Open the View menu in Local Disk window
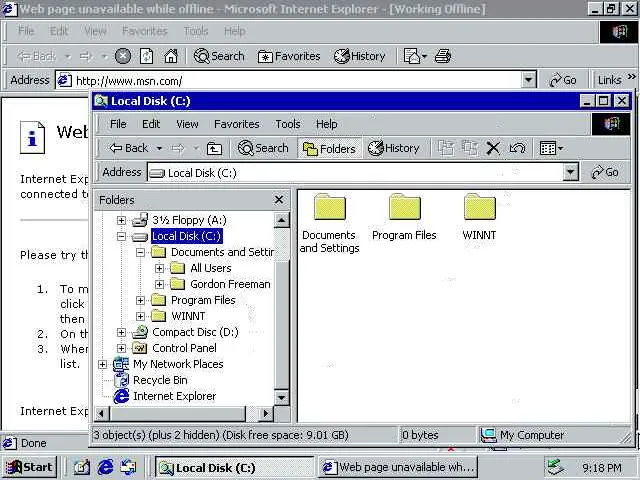This screenshot has width=640, height=480. [187, 124]
